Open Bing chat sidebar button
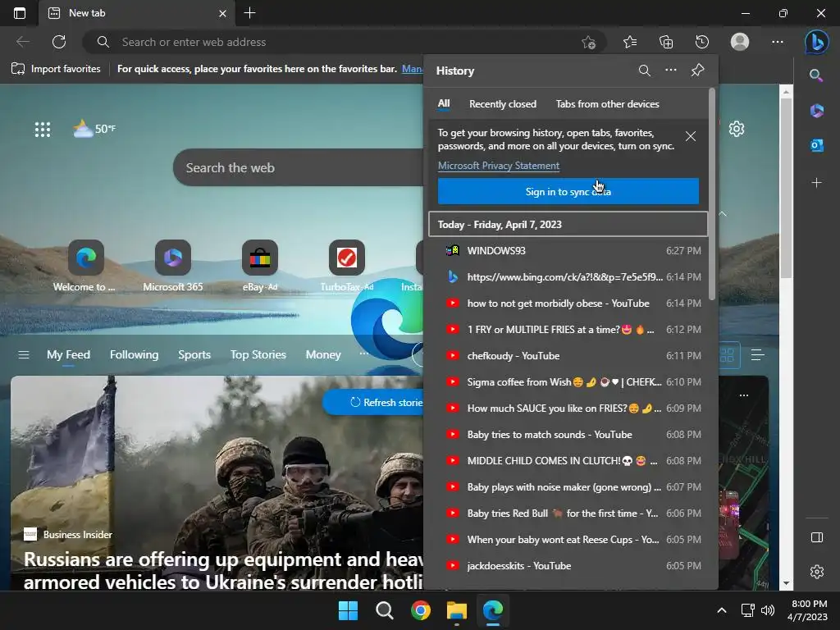Image resolution: width=840 pixels, height=630 pixels. click(x=816, y=42)
